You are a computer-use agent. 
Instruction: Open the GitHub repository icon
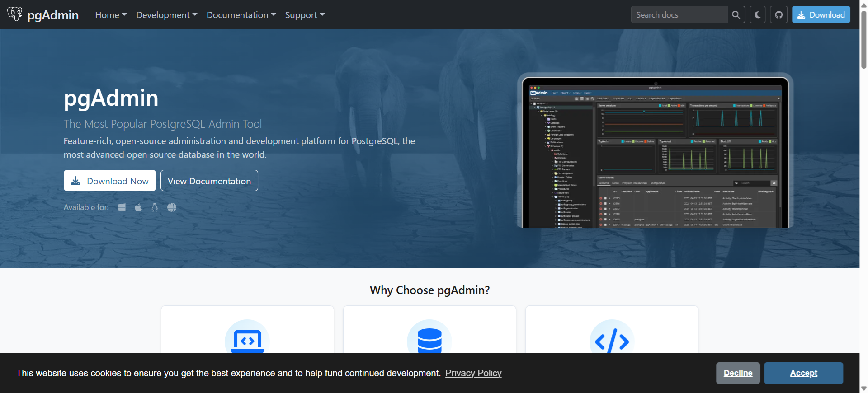pyautogui.click(x=778, y=15)
